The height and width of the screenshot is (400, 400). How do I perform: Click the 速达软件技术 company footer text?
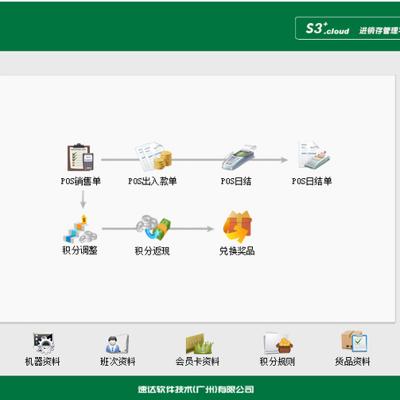196,389
